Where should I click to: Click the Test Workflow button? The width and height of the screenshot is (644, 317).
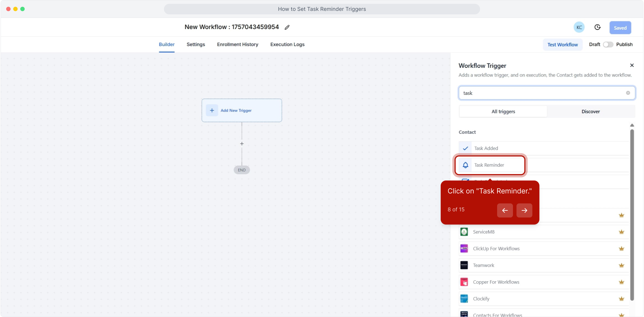pos(562,45)
